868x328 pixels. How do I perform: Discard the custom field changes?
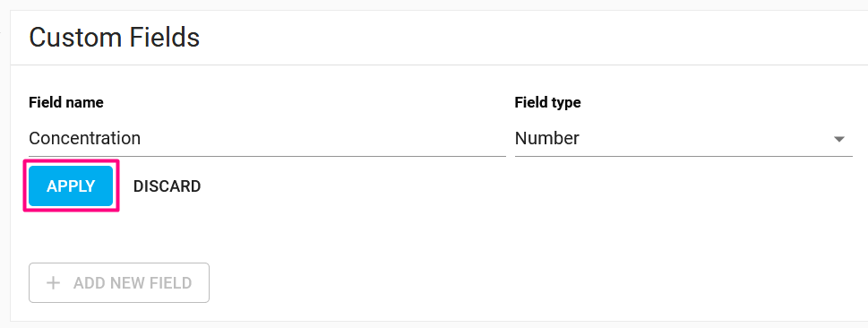click(x=167, y=186)
